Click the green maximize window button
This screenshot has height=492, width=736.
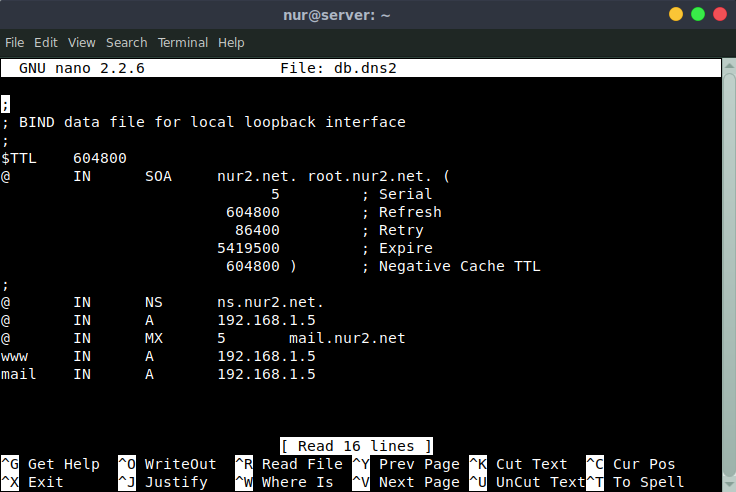coord(698,15)
